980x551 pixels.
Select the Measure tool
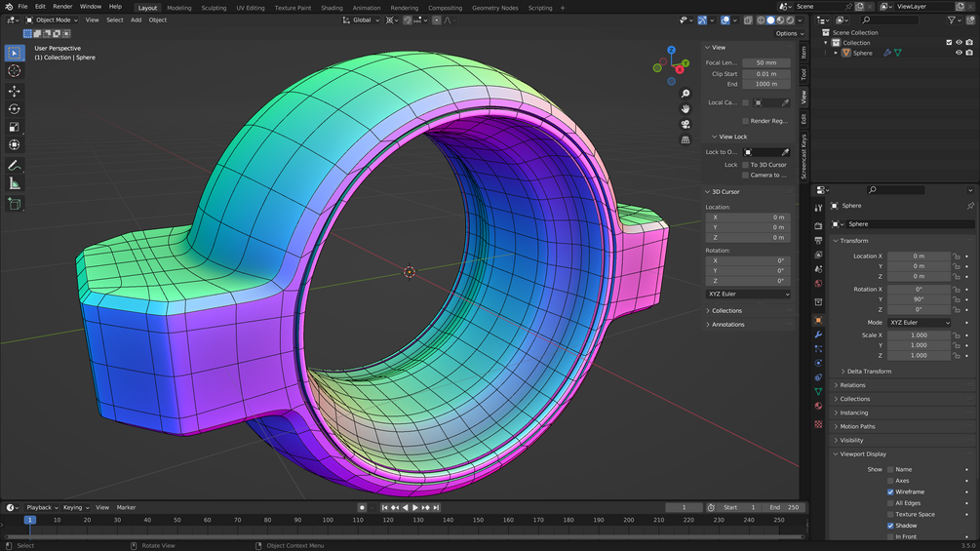tap(14, 183)
